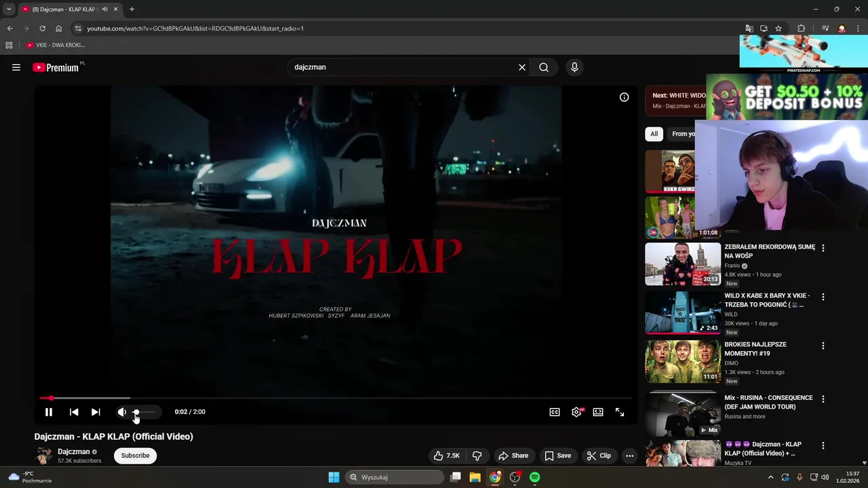This screenshot has width=868, height=488.
Task: Open the YouTube guide hamburger menu
Action: [16, 67]
